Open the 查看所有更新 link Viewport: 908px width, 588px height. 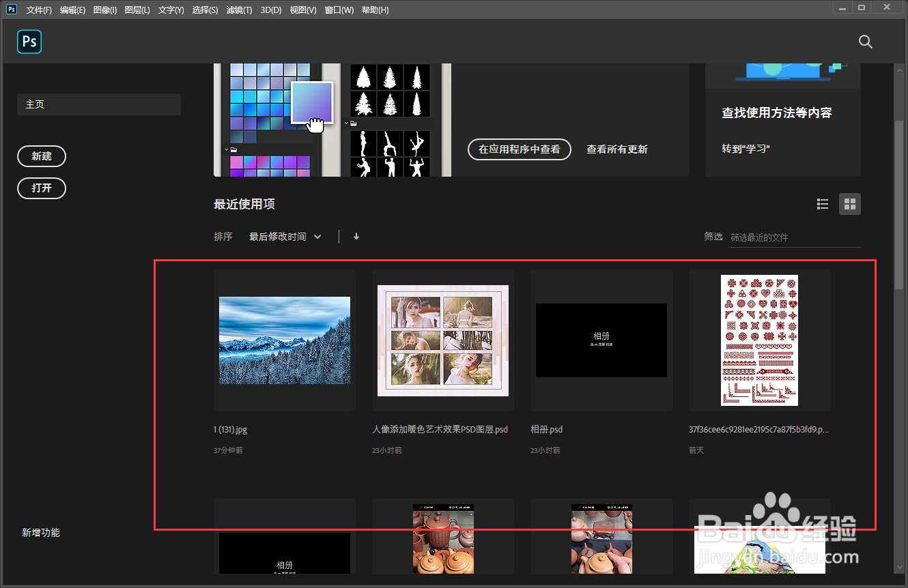pos(617,149)
